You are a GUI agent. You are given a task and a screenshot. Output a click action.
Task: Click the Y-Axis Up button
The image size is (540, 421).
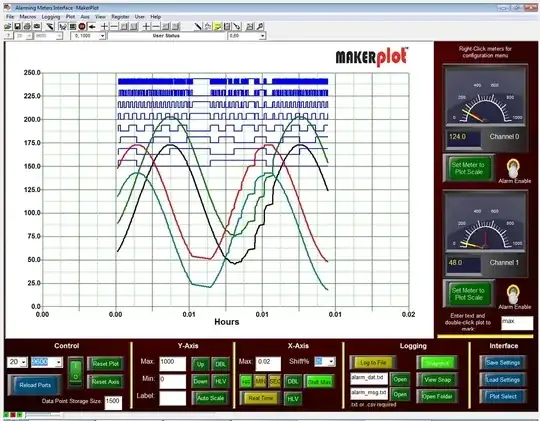[200, 364]
